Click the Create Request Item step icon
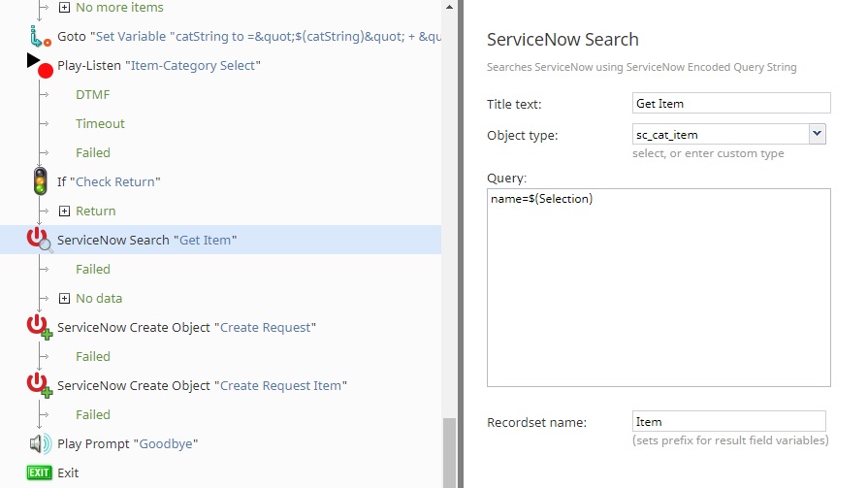Image resolution: width=868 pixels, height=488 pixels. 40,385
